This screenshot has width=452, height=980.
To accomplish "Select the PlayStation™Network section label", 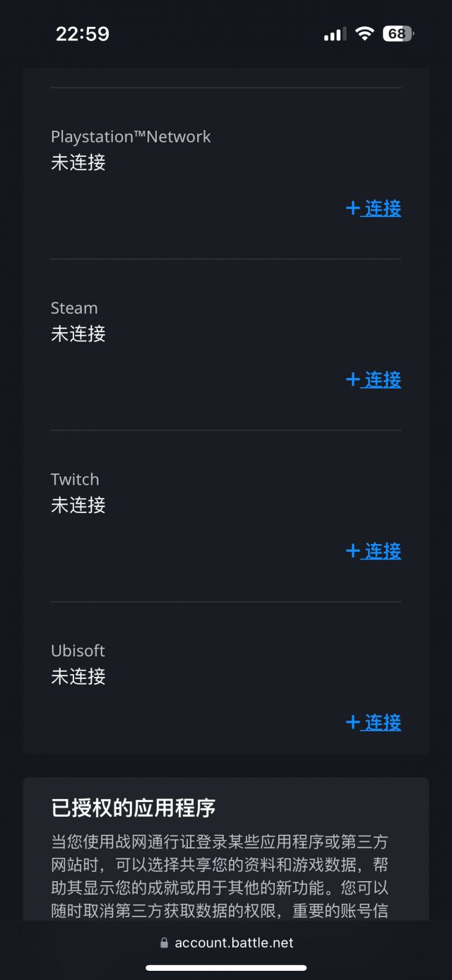I will click(x=131, y=137).
